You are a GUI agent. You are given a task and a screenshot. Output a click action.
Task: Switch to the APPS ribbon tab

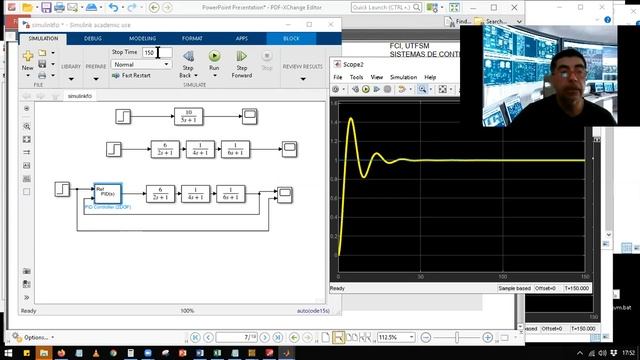[242, 38]
